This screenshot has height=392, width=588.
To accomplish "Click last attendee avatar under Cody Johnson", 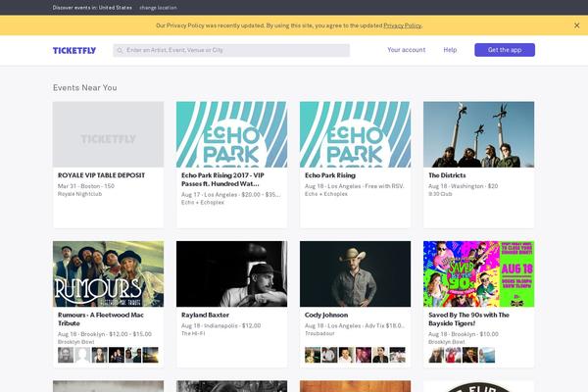I will 398,355.
